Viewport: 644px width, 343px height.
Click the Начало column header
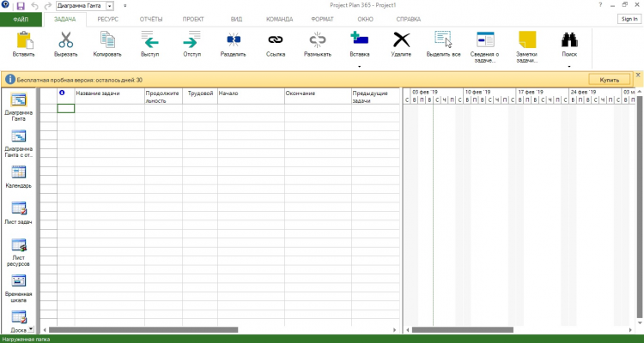pos(251,96)
